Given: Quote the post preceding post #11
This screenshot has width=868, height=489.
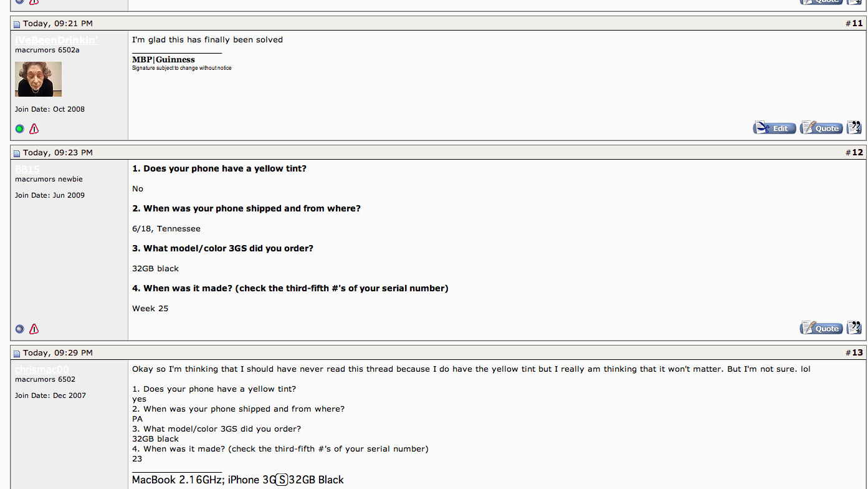Looking at the screenshot, I should pos(821,2).
